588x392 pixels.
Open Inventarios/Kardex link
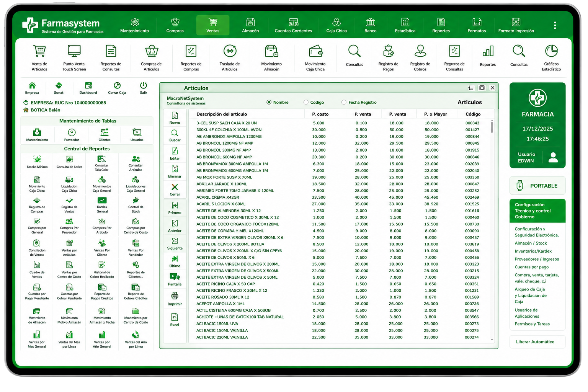pyautogui.click(x=533, y=251)
